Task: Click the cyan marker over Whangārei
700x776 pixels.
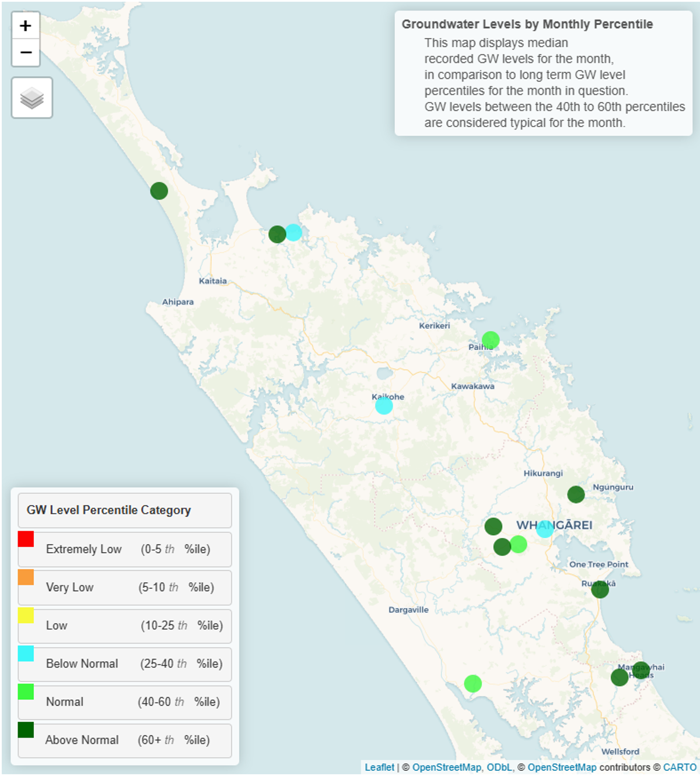Action: (545, 529)
